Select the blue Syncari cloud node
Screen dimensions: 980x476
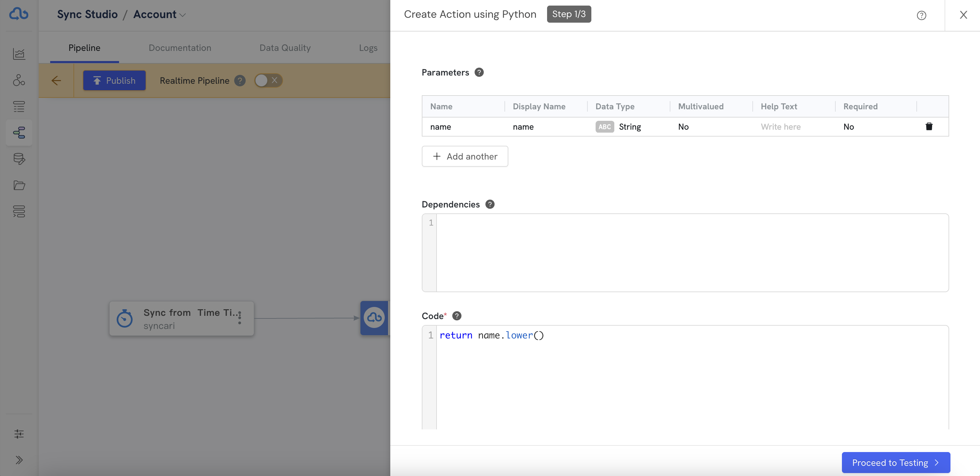coord(374,318)
